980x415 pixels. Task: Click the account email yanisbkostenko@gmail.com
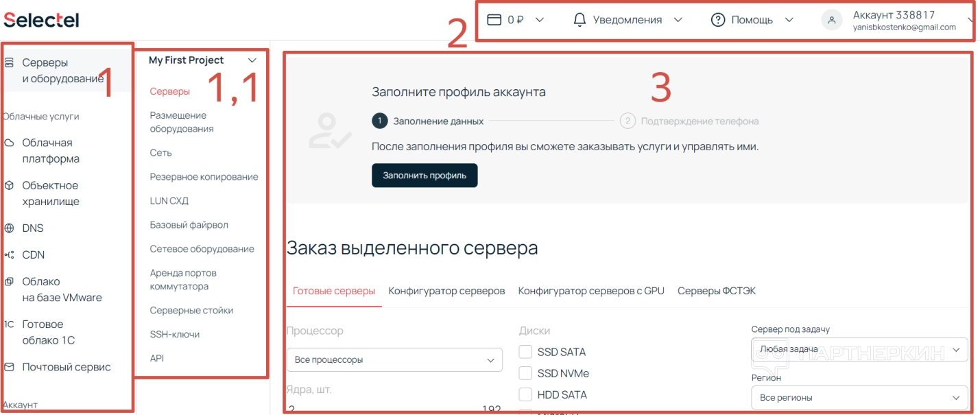pyautogui.click(x=904, y=27)
